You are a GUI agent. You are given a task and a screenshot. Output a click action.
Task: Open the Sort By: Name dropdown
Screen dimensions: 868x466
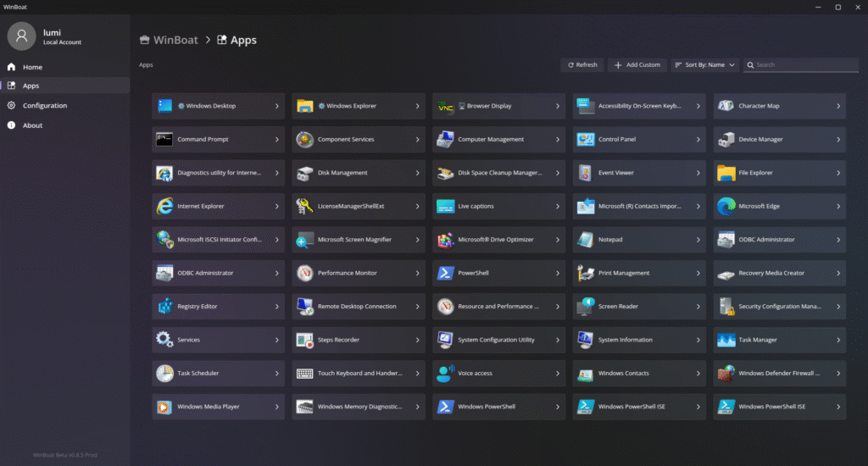(704, 65)
